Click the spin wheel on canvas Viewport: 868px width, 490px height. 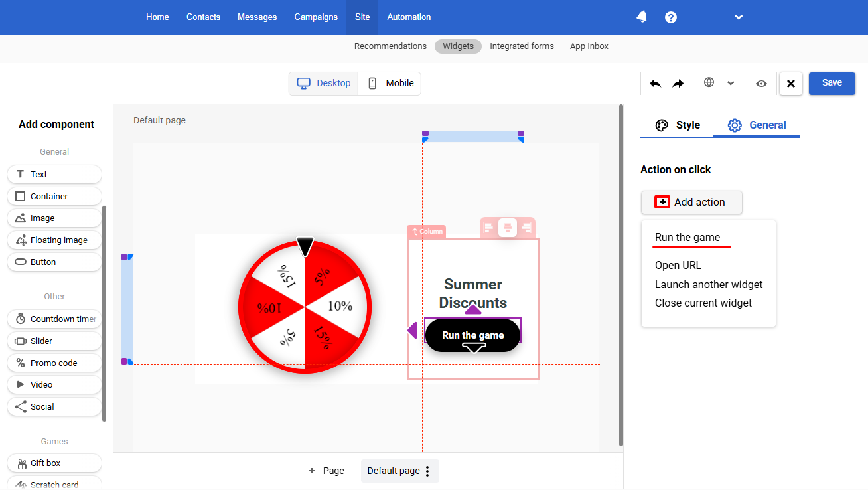[x=305, y=306]
